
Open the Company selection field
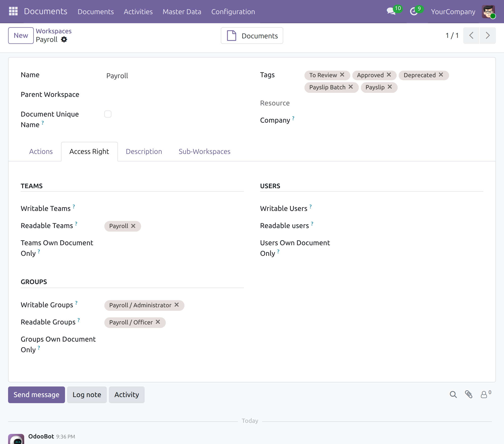(x=394, y=120)
